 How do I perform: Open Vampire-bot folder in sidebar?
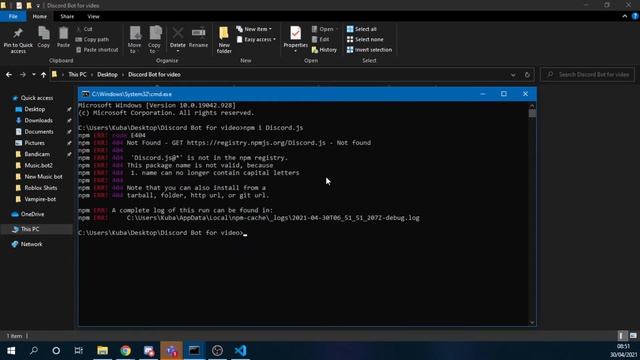[40, 199]
